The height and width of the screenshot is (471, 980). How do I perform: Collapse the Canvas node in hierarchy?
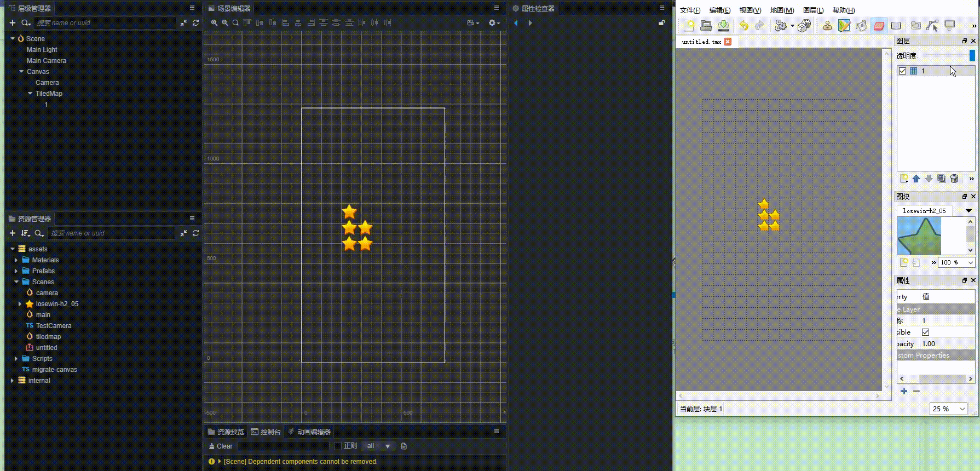[x=21, y=71]
